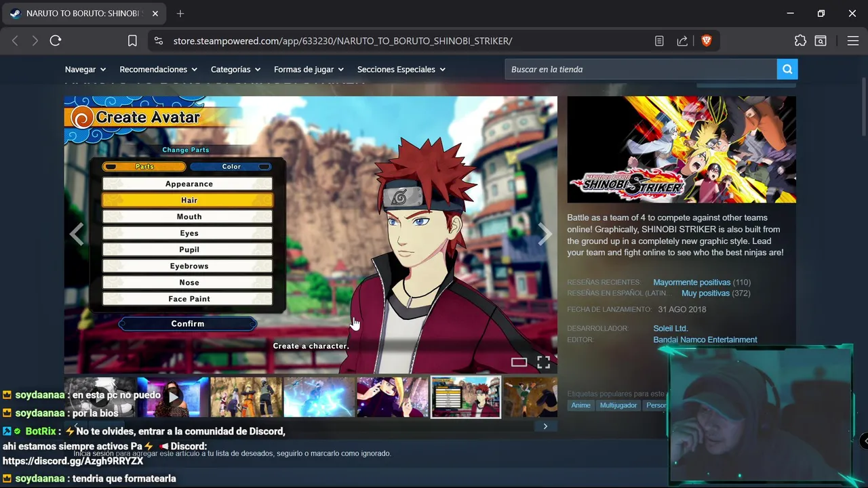The height and width of the screenshot is (488, 868).
Task: Click the store search magnifier button
Action: pos(787,69)
